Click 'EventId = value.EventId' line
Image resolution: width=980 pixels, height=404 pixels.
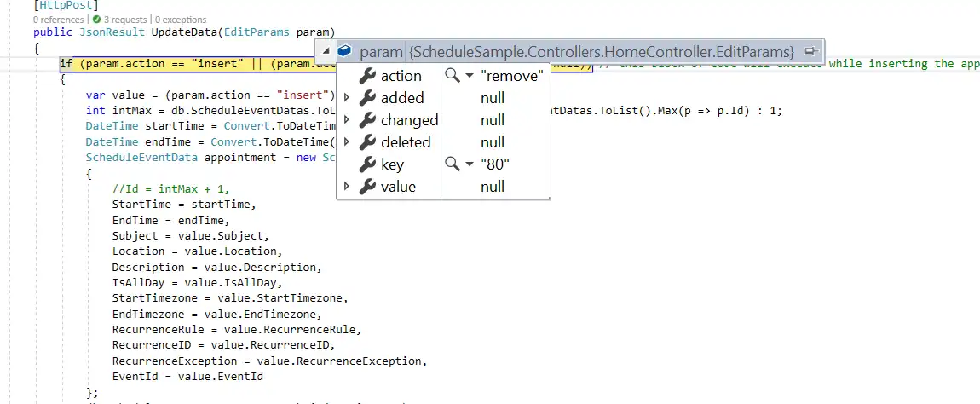[x=187, y=377]
